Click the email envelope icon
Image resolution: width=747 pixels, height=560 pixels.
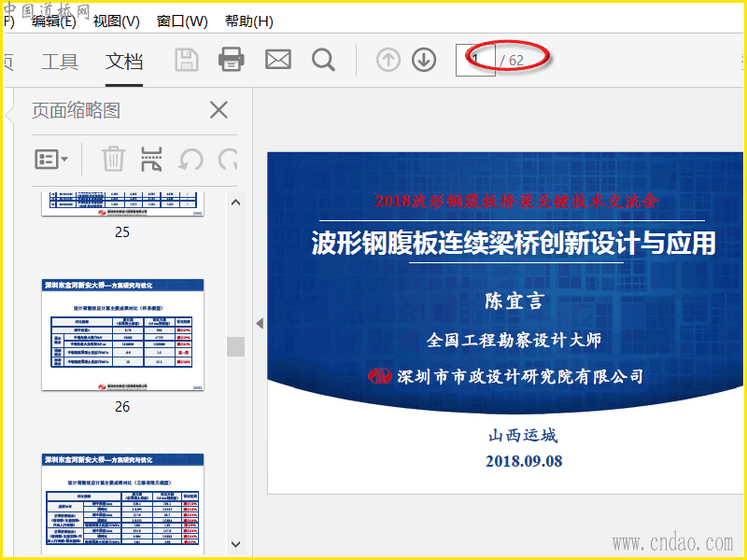[278, 60]
